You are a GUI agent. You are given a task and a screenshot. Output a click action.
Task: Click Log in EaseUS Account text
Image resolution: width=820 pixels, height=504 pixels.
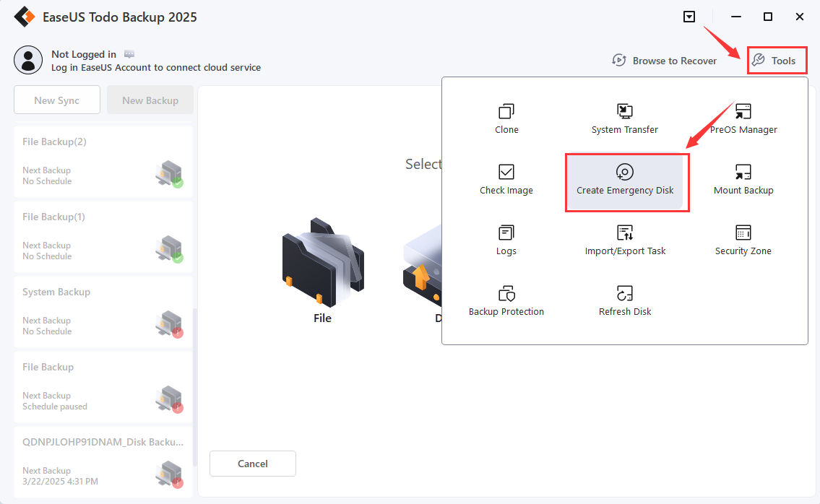[x=156, y=67]
